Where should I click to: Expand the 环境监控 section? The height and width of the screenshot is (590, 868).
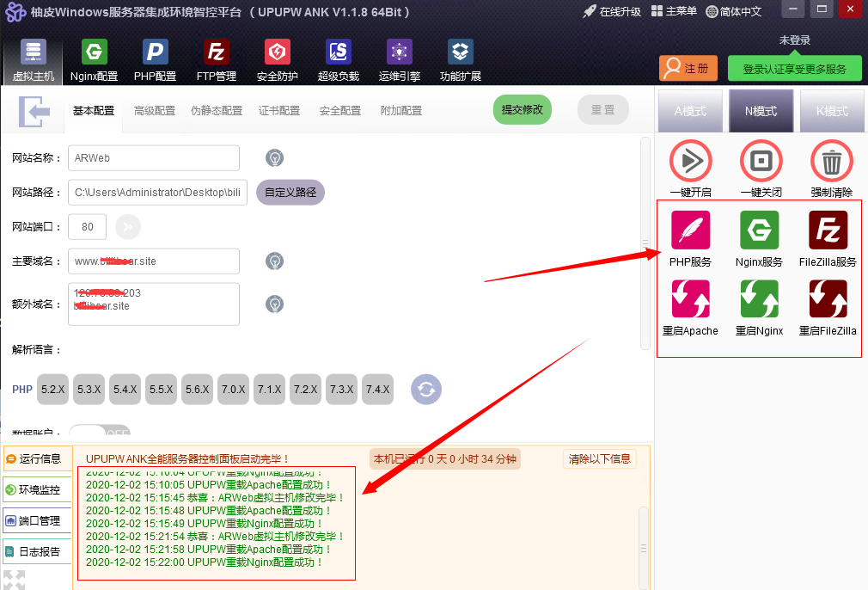click(x=37, y=490)
